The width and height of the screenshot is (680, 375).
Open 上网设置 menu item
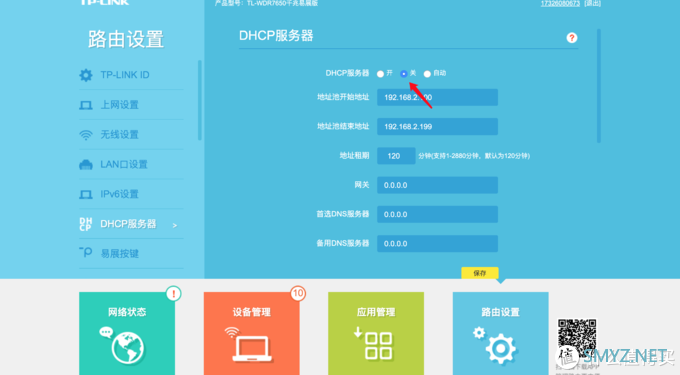pos(131,105)
